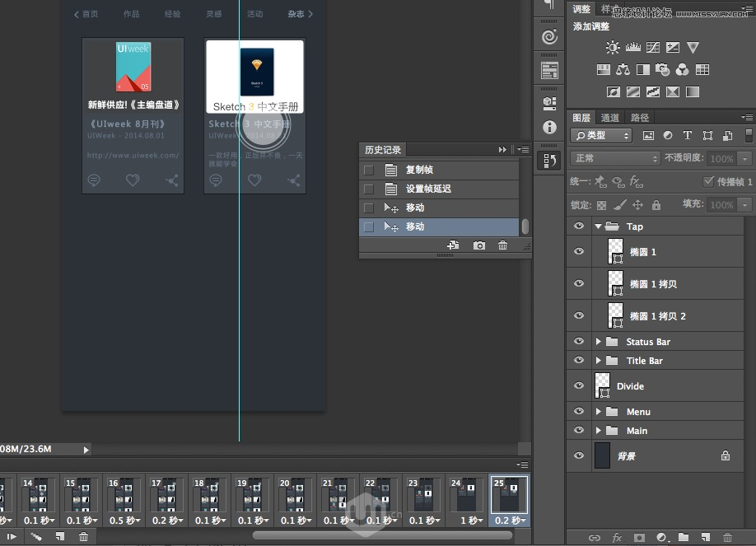Hide the 背景 layer
This screenshot has height=546, width=756.
point(579,455)
